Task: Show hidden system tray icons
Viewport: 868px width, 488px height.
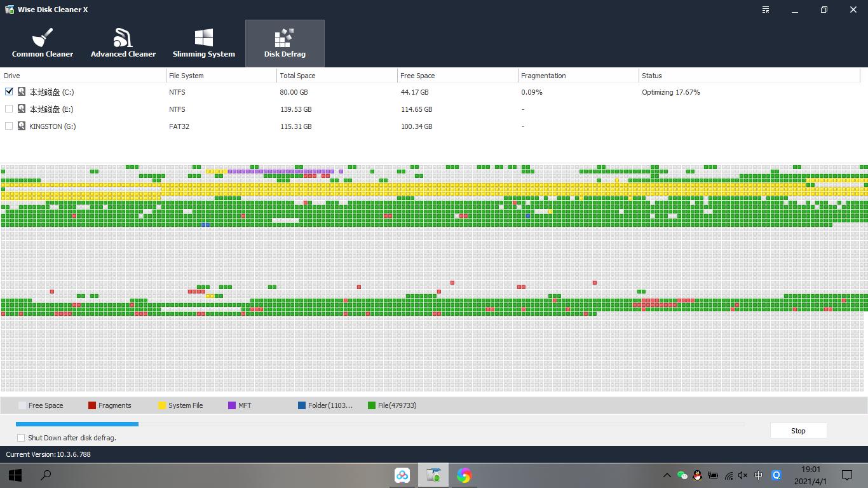Action: [x=667, y=475]
